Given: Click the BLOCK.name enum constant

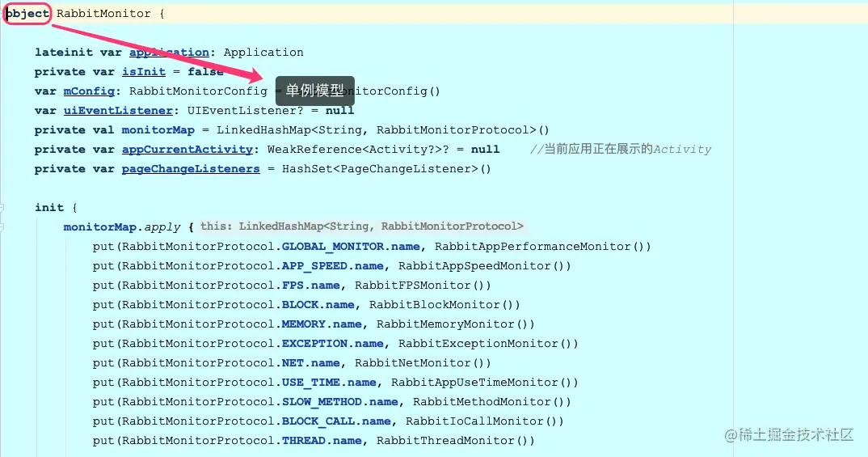Looking at the screenshot, I should click(x=318, y=304).
